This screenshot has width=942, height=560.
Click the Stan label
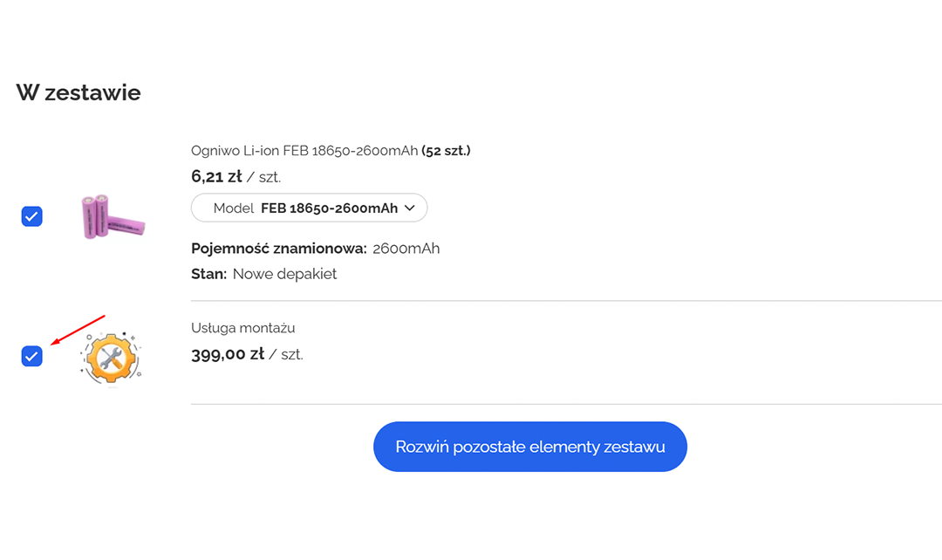tap(208, 274)
